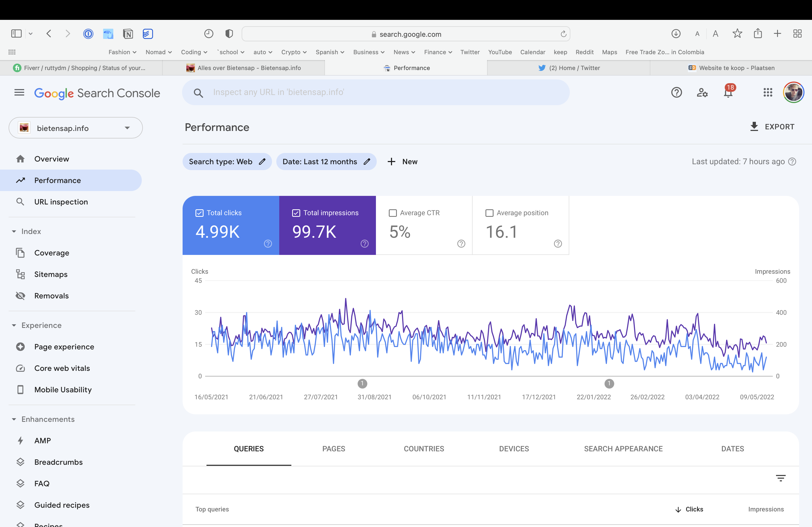This screenshot has width=812, height=527.
Task: Go back in Safari history
Action: (x=49, y=33)
